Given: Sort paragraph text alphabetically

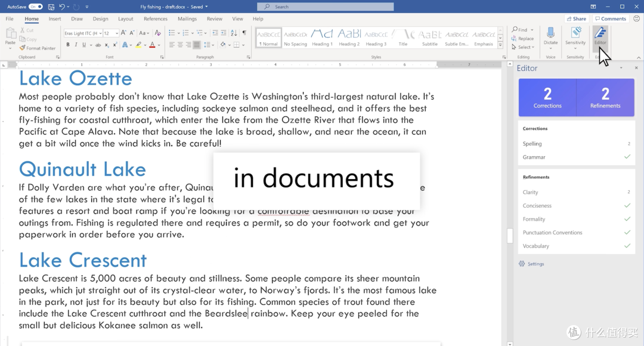Looking at the screenshot, I should [x=234, y=33].
